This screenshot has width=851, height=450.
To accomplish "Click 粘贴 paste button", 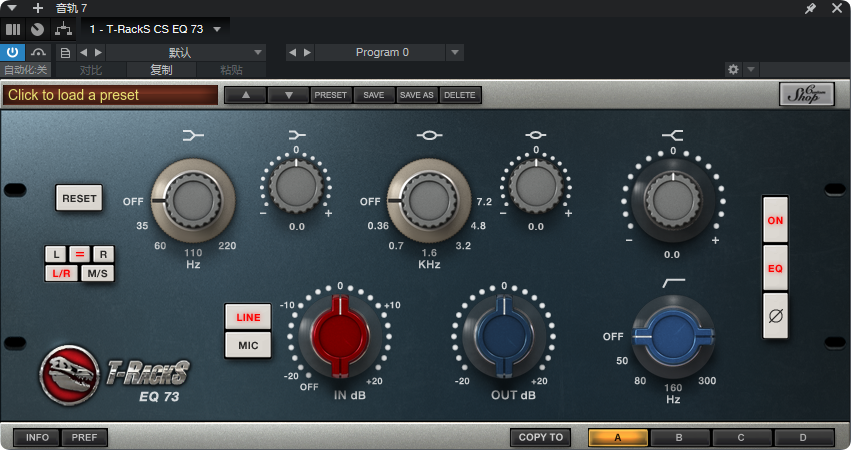I will pyautogui.click(x=231, y=70).
